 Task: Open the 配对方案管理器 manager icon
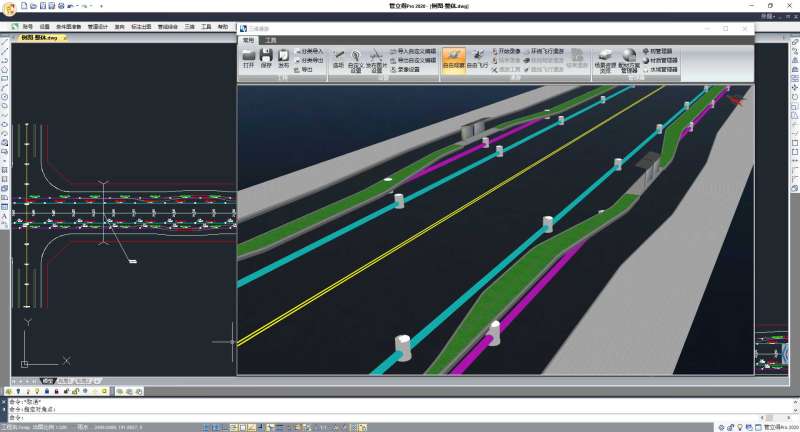629,60
